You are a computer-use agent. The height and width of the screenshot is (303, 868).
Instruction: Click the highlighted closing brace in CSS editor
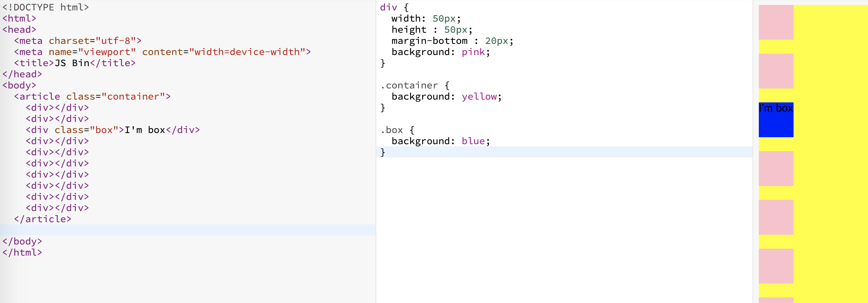[383, 152]
